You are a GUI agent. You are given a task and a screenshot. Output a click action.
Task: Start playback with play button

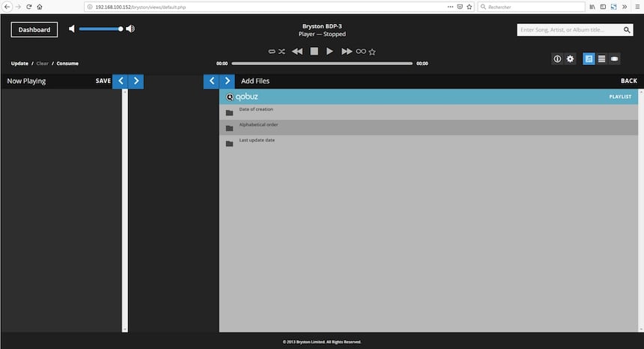329,52
